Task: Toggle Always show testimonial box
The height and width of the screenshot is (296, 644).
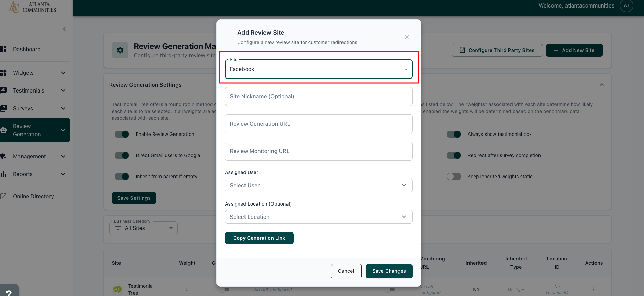Action: [454, 134]
